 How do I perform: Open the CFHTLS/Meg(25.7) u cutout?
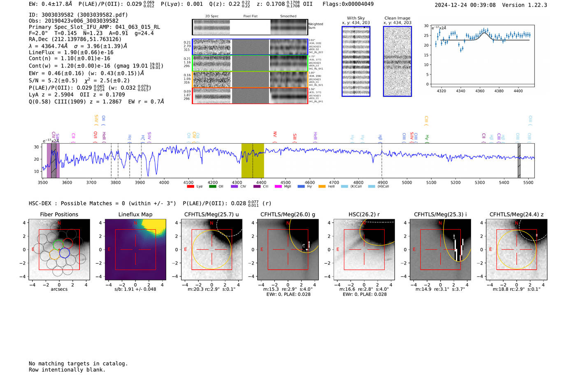coord(211,250)
